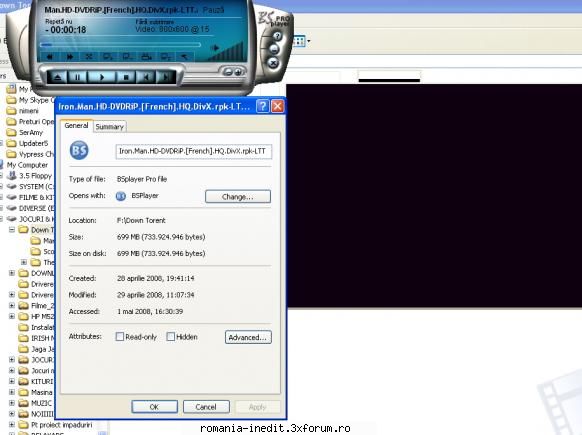Jump to next item in BSPlayer
Screen dimensions: 582x435
click(x=165, y=78)
